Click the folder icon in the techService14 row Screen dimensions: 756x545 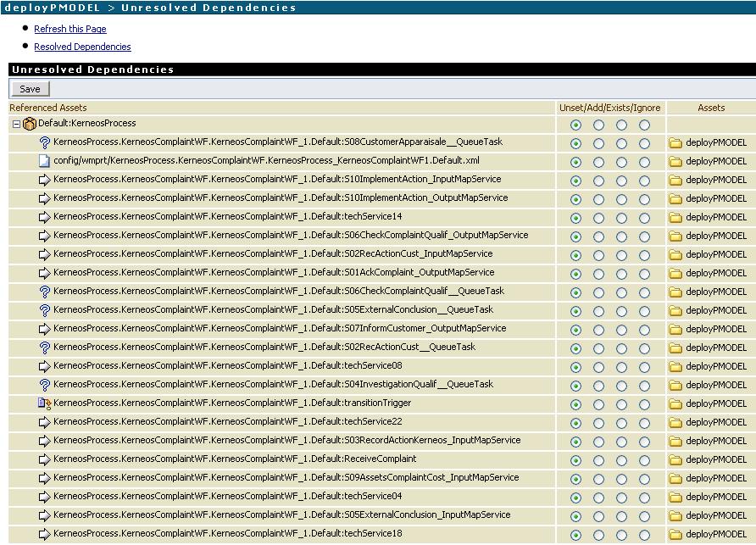pos(675,218)
